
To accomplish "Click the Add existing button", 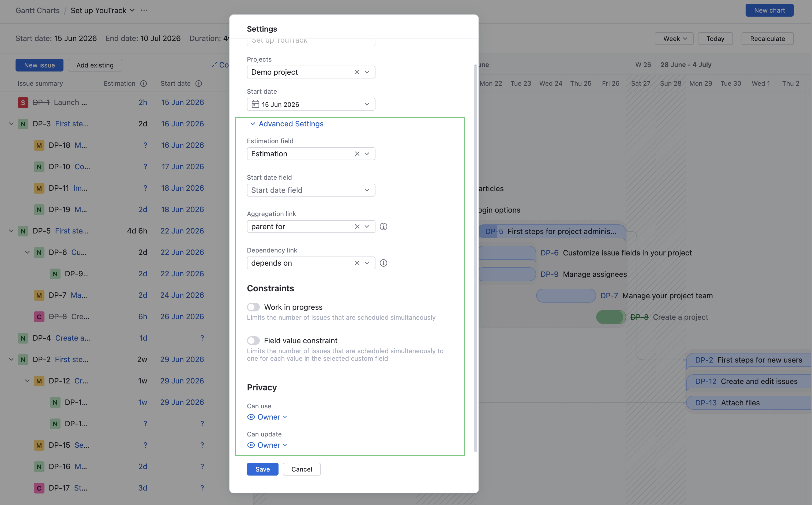I will click(x=95, y=65).
